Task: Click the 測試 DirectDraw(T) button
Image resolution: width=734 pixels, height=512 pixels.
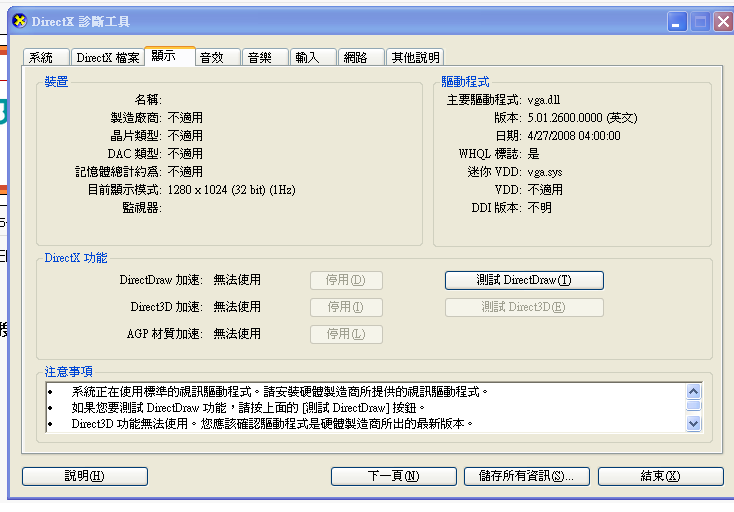Action: point(524,280)
